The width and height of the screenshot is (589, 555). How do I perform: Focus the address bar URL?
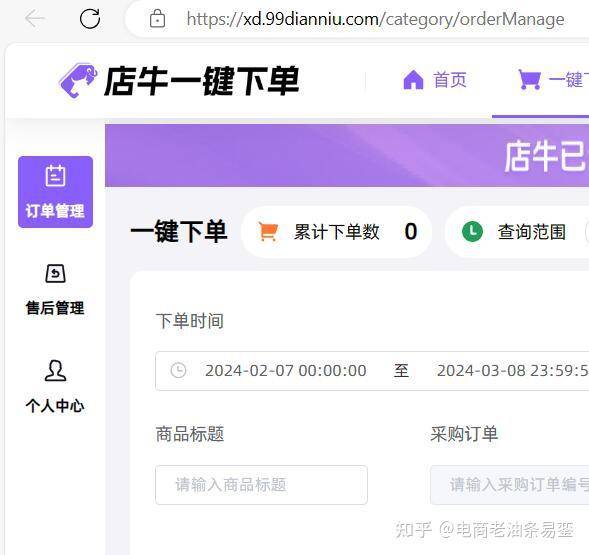coord(375,19)
